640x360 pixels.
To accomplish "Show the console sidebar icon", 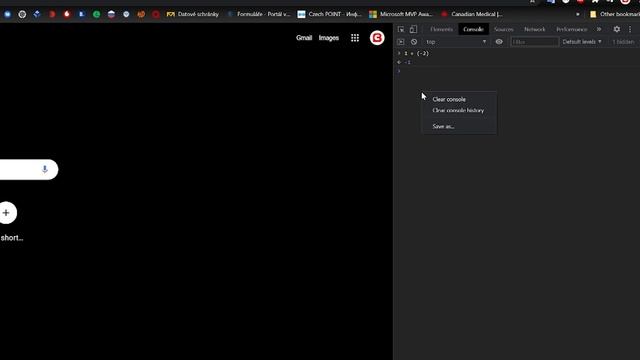I will tap(400, 42).
